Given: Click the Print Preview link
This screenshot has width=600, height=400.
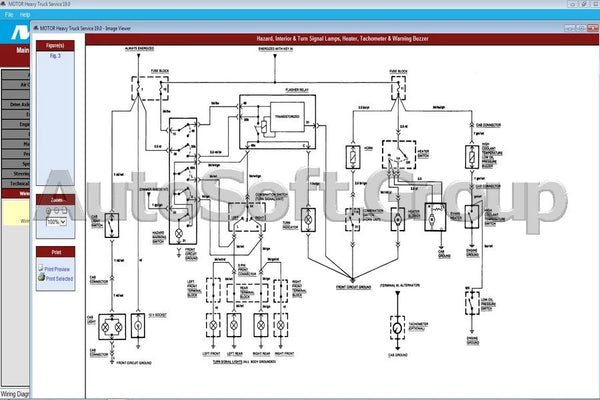Looking at the screenshot, I should click(58, 269).
